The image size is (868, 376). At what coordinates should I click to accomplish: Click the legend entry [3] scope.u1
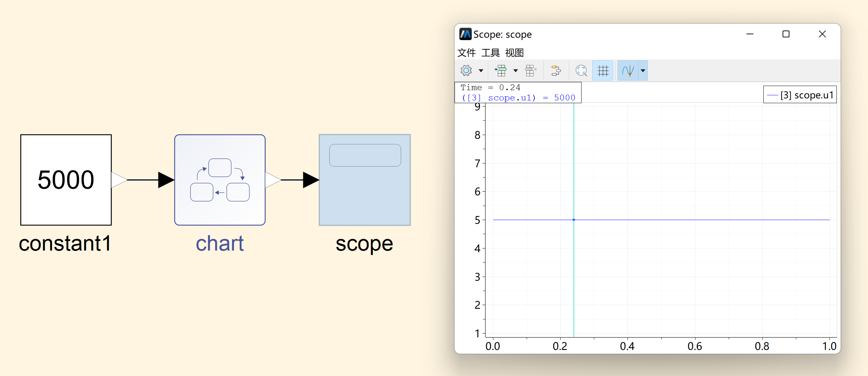pyautogui.click(x=800, y=95)
